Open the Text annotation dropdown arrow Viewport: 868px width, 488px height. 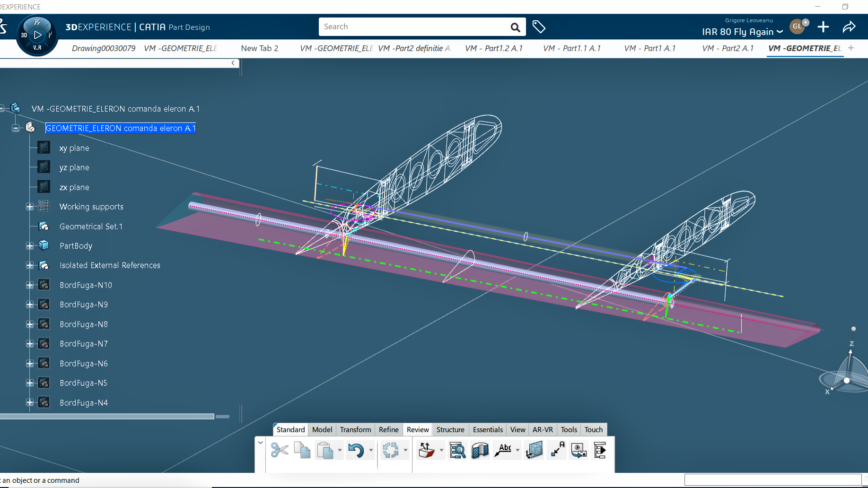click(517, 450)
